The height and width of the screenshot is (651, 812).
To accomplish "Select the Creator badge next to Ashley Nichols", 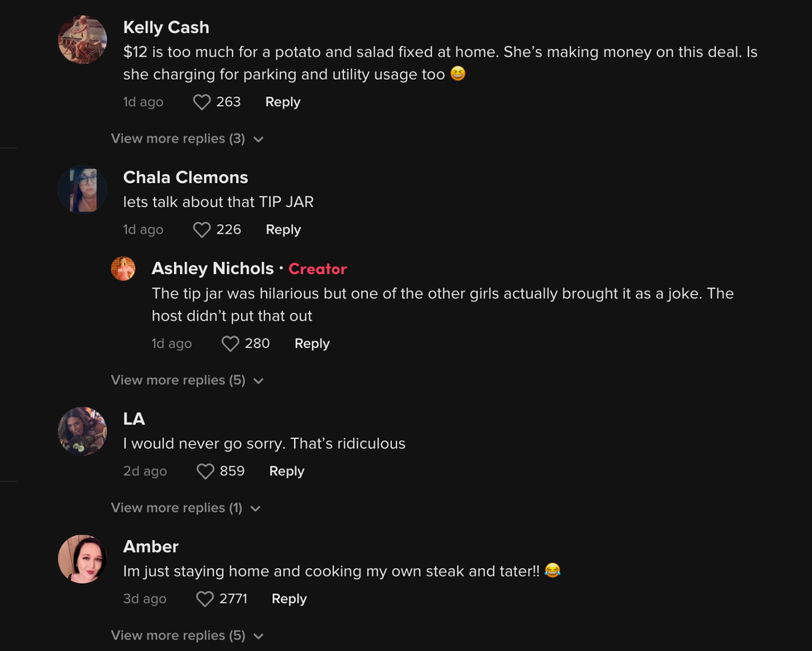I will click(317, 268).
